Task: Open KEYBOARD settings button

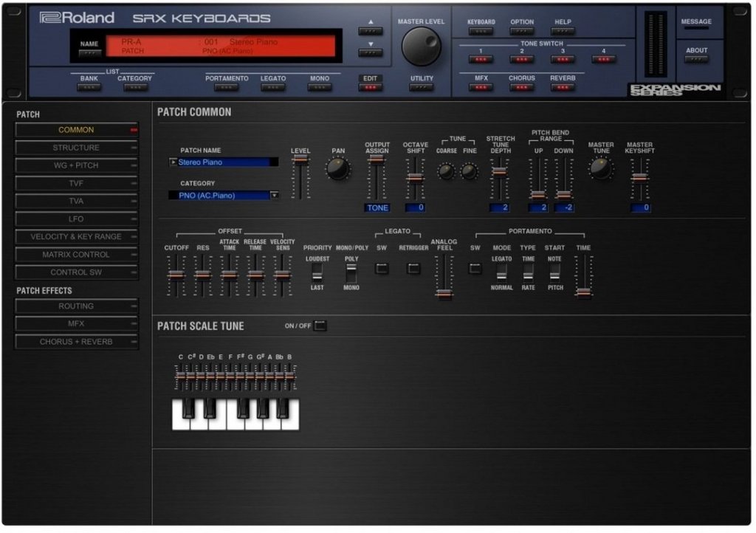Action: pyautogui.click(x=481, y=31)
